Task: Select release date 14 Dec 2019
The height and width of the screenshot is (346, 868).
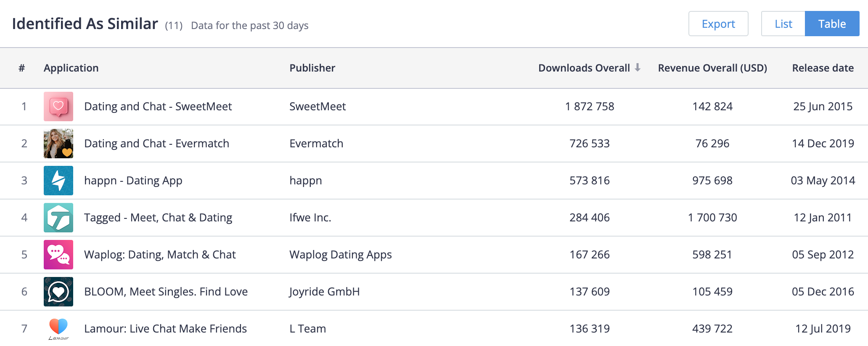Action: (823, 144)
